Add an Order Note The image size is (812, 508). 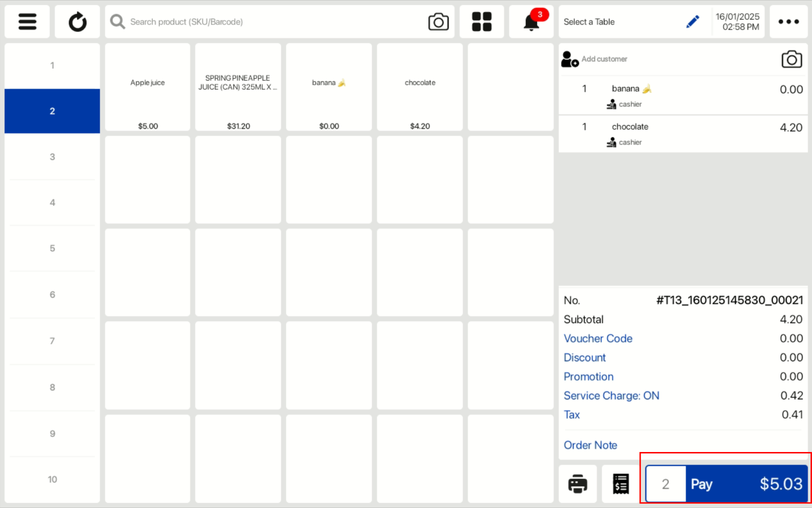pyautogui.click(x=590, y=445)
